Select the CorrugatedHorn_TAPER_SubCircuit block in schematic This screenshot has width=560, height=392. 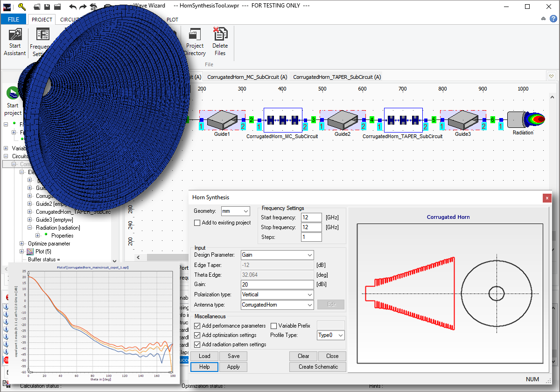tap(403, 120)
